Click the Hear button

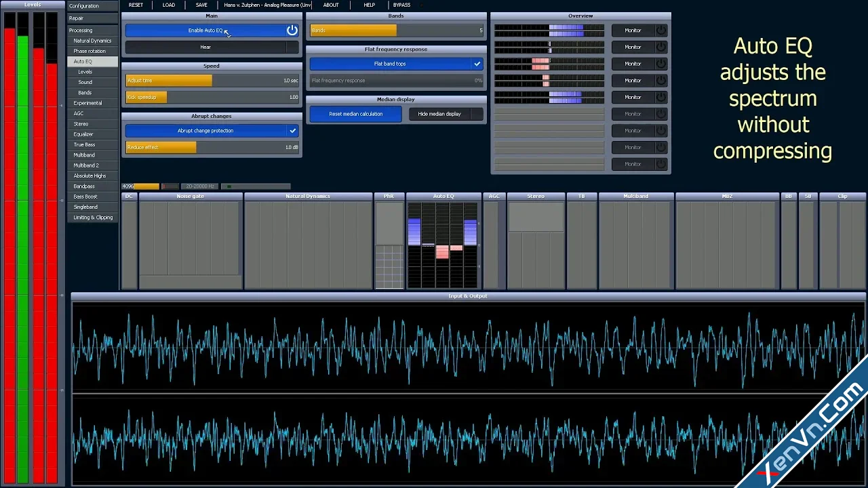tap(212, 47)
